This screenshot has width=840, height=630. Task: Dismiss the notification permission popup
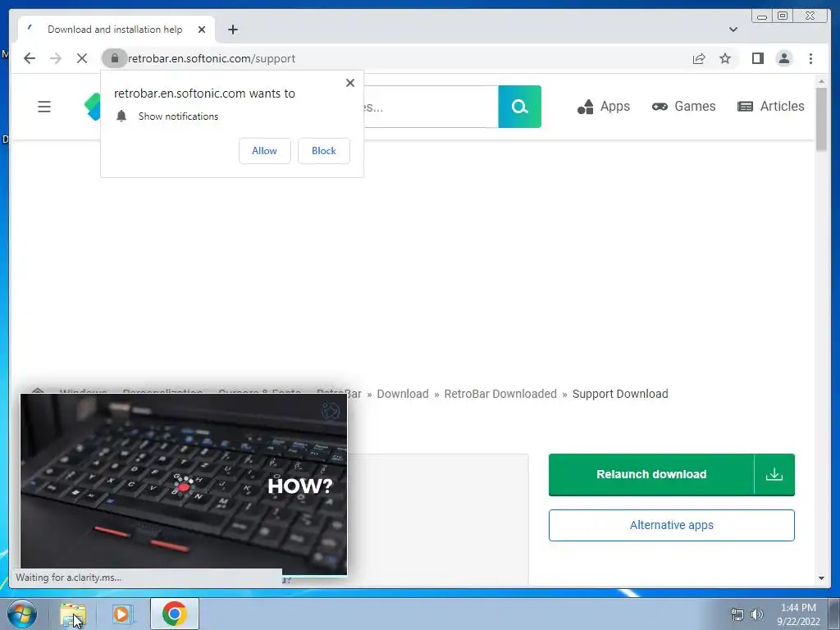click(x=350, y=83)
